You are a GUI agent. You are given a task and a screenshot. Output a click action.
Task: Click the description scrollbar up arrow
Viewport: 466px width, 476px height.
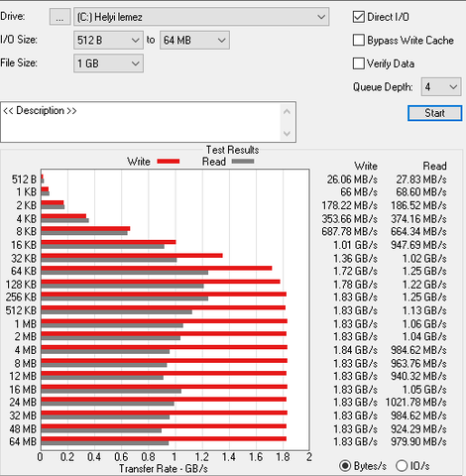[x=287, y=112]
